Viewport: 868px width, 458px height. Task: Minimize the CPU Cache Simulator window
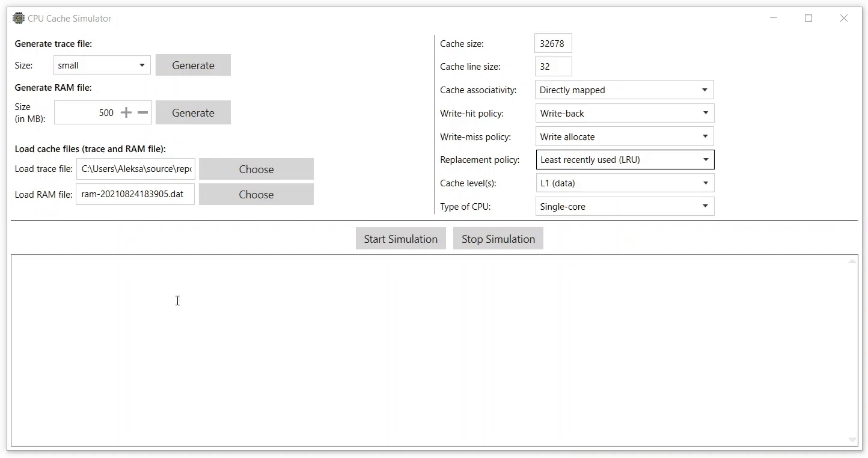point(774,18)
